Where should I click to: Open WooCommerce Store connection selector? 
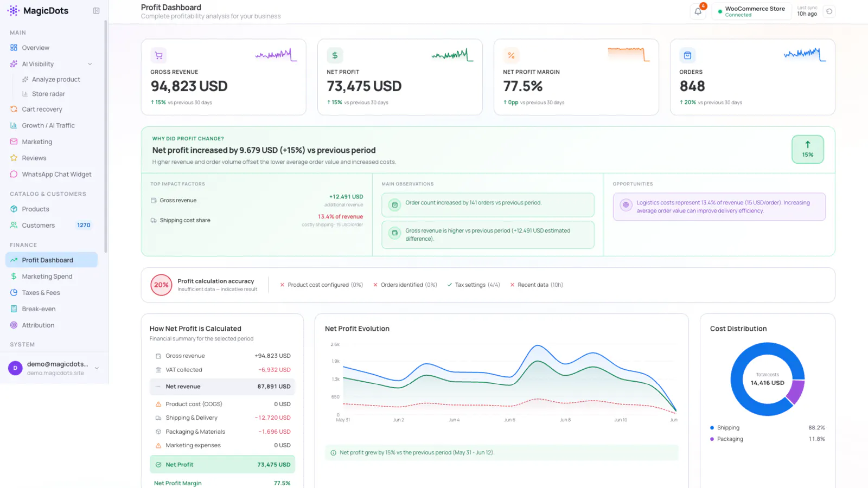coord(751,11)
